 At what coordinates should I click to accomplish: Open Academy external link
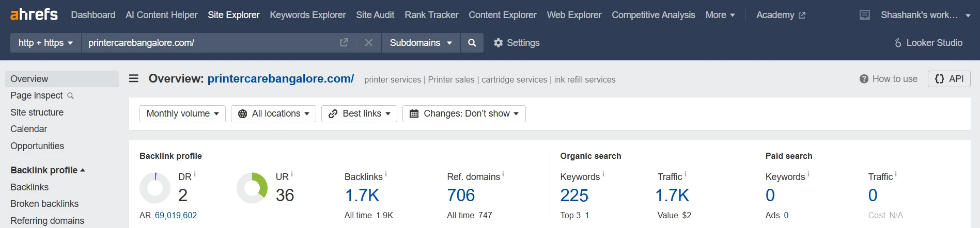[x=781, y=15]
